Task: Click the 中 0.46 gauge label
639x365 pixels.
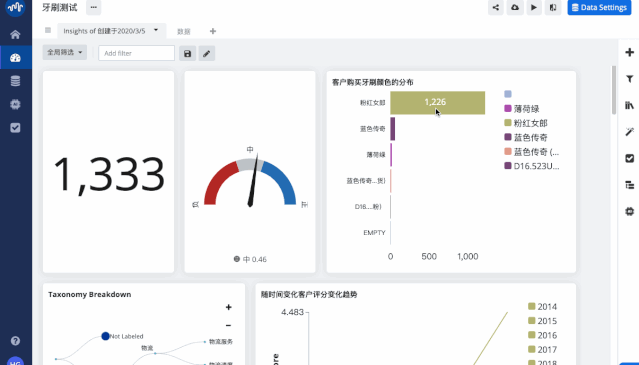Action: pos(250,259)
